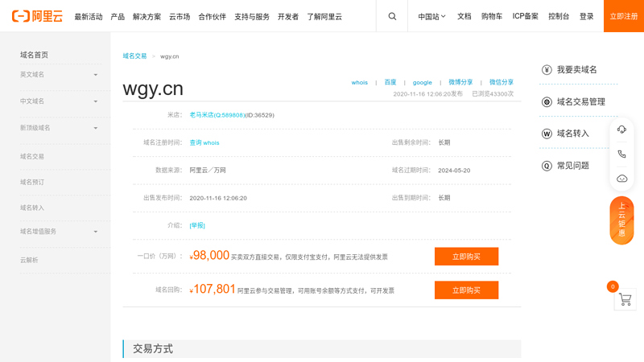Click the whois link near the title

click(359, 83)
